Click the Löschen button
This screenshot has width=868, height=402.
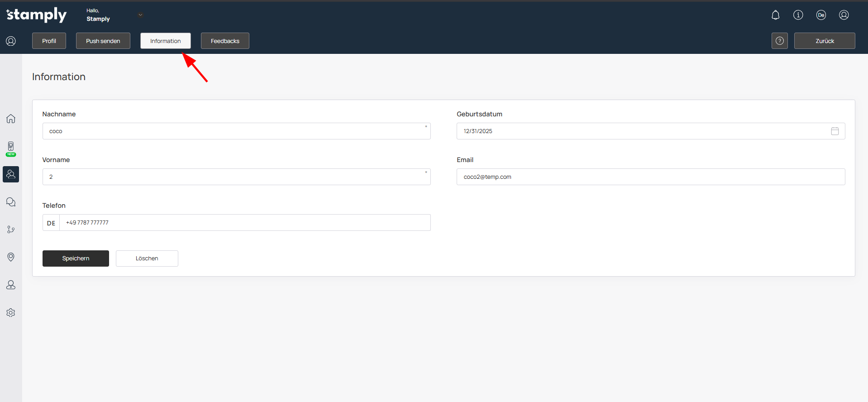pos(147,258)
